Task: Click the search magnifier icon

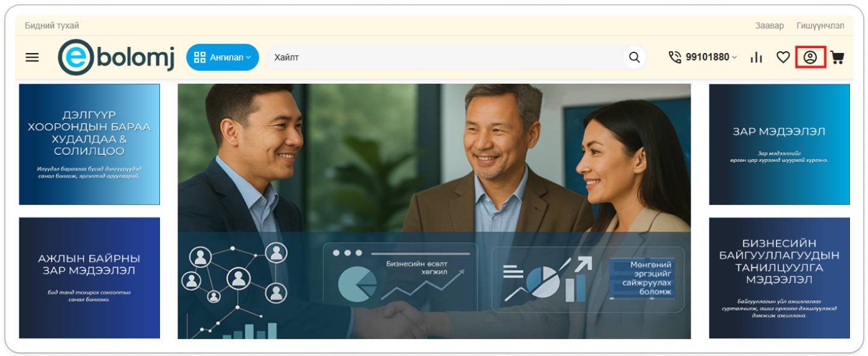Action: [634, 57]
